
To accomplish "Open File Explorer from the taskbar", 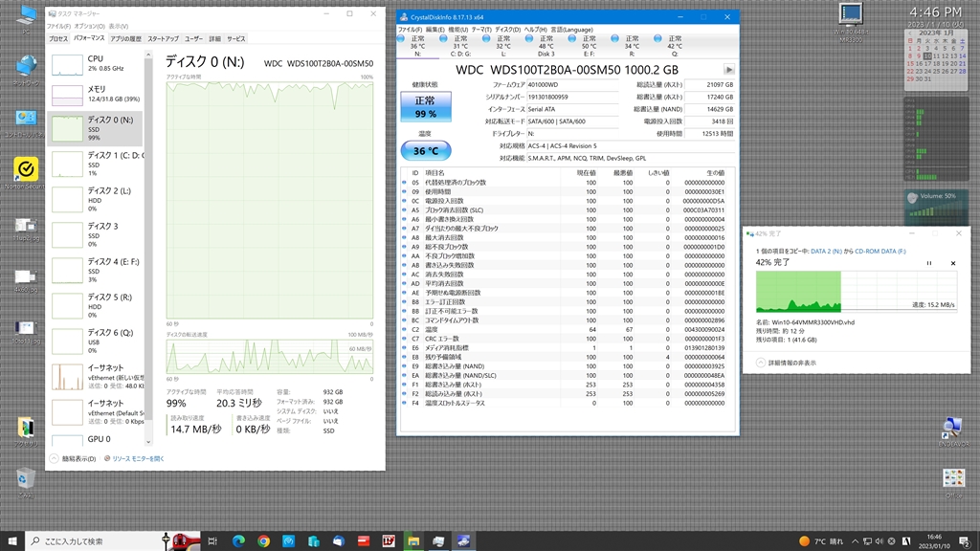I will (413, 541).
